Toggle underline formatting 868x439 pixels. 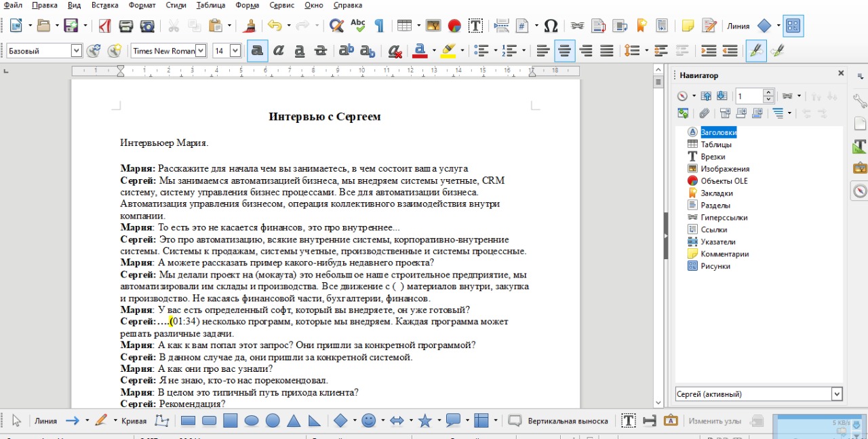click(x=300, y=51)
